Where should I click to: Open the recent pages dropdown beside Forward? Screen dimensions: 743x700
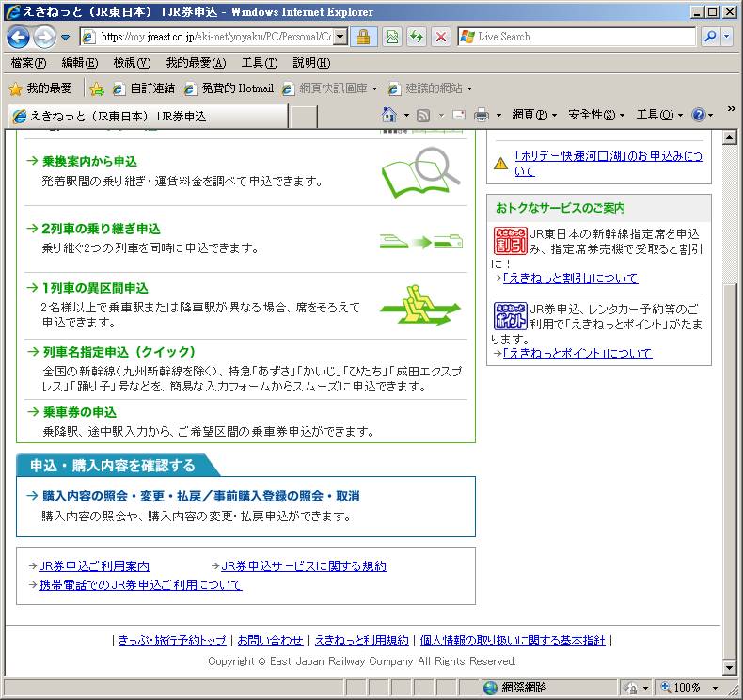(x=66, y=37)
